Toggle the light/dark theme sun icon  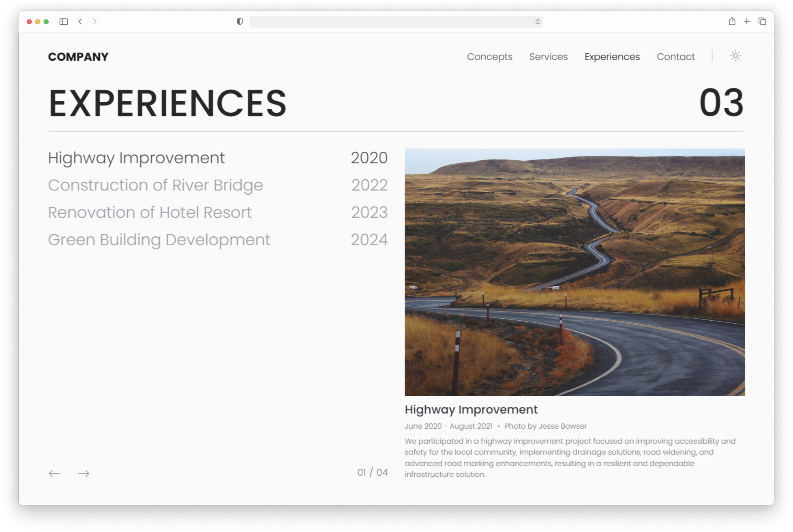[x=735, y=56]
